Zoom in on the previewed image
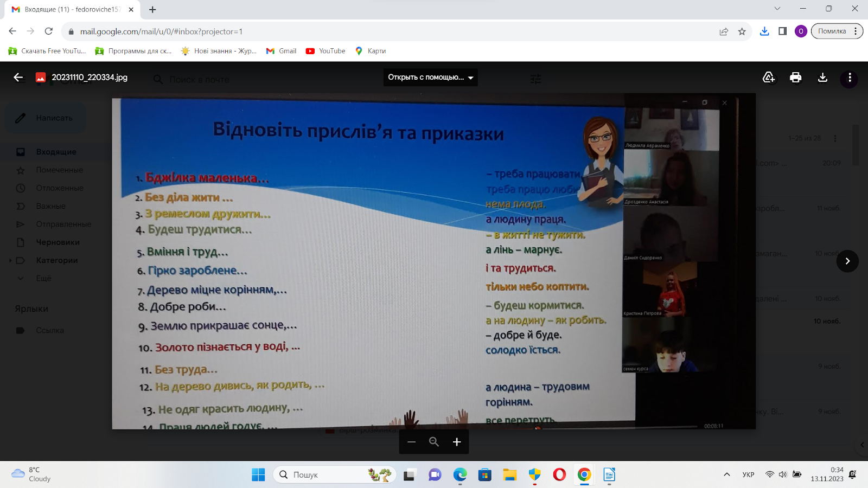Image resolution: width=868 pixels, height=488 pixels. point(457,442)
